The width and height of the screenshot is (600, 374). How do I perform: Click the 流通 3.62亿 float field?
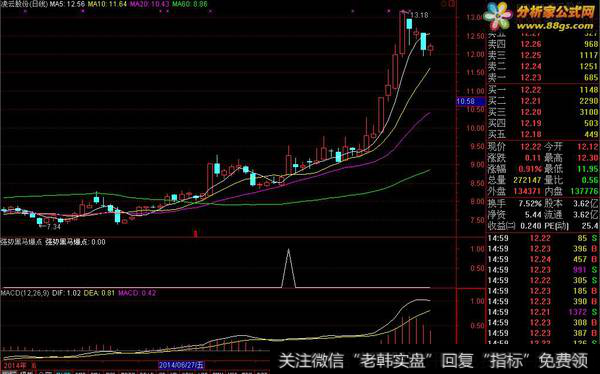pyautogui.click(x=571, y=214)
